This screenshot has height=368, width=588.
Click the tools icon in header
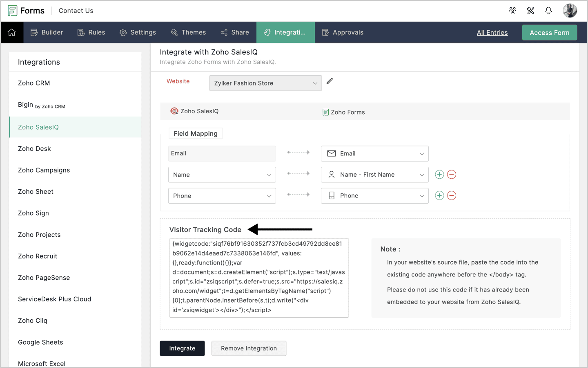(x=531, y=11)
